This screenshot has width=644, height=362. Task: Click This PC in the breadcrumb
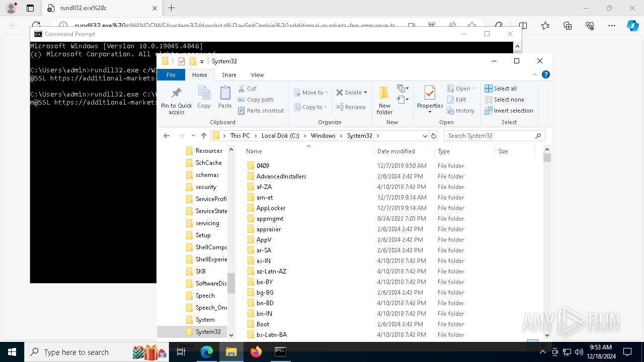click(240, 136)
